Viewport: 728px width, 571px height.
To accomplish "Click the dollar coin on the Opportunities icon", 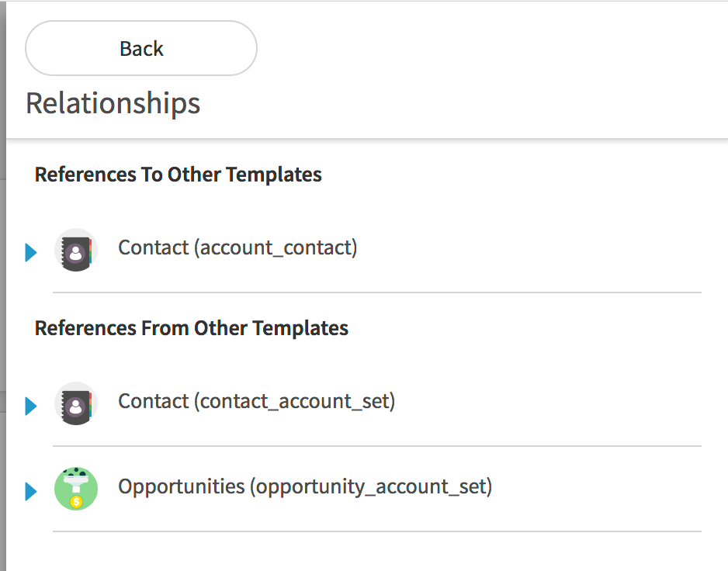I will (76, 501).
